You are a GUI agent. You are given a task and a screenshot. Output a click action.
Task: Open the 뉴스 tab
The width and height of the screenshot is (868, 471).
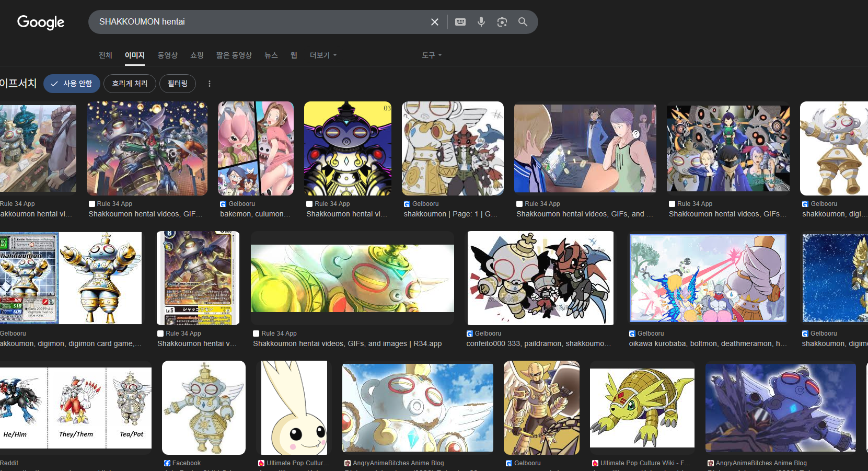click(x=271, y=55)
